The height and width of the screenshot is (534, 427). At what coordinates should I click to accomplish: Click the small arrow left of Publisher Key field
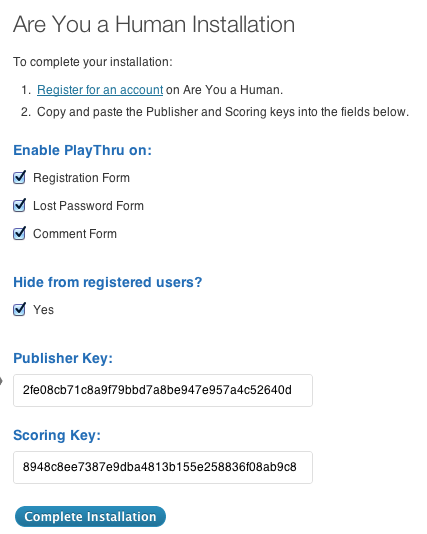[1, 380]
